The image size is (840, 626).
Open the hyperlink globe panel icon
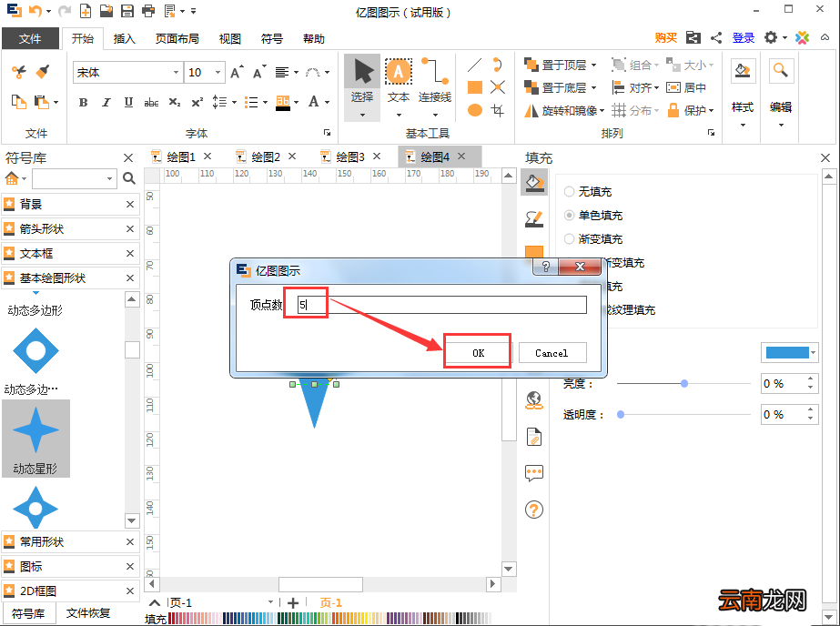click(534, 400)
